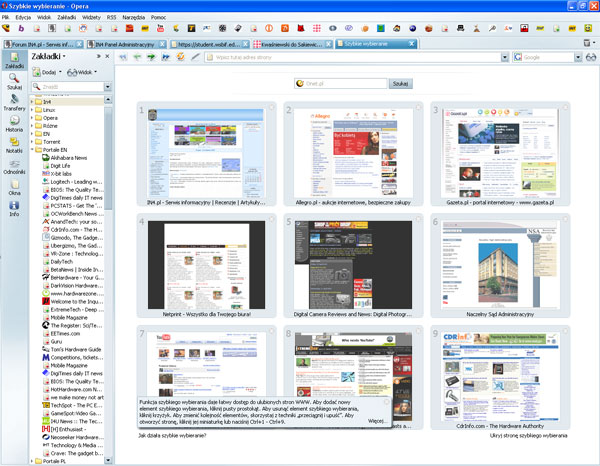The height and width of the screenshot is (466, 600).
Task: Open the RSS menu
Action: click(x=111, y=17)
